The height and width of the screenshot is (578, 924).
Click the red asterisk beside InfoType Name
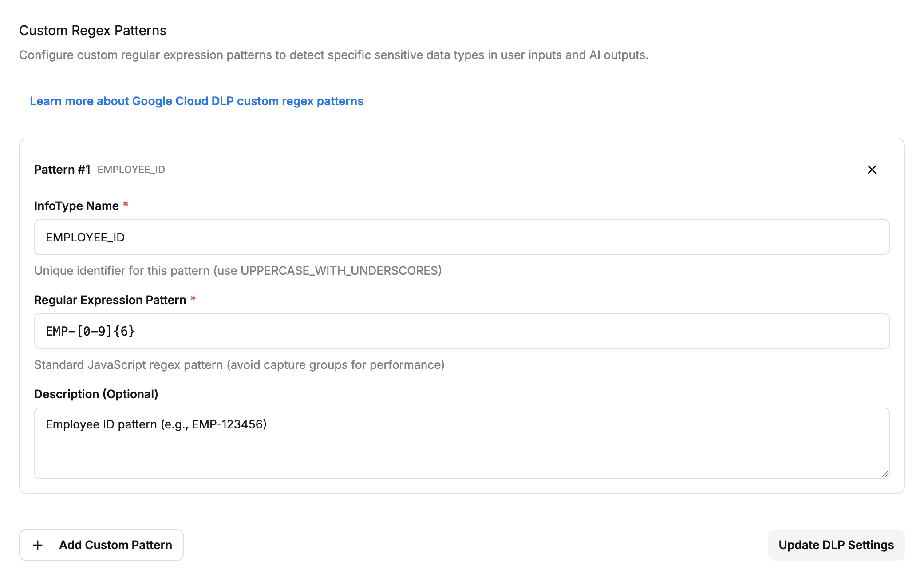(126, 205)
